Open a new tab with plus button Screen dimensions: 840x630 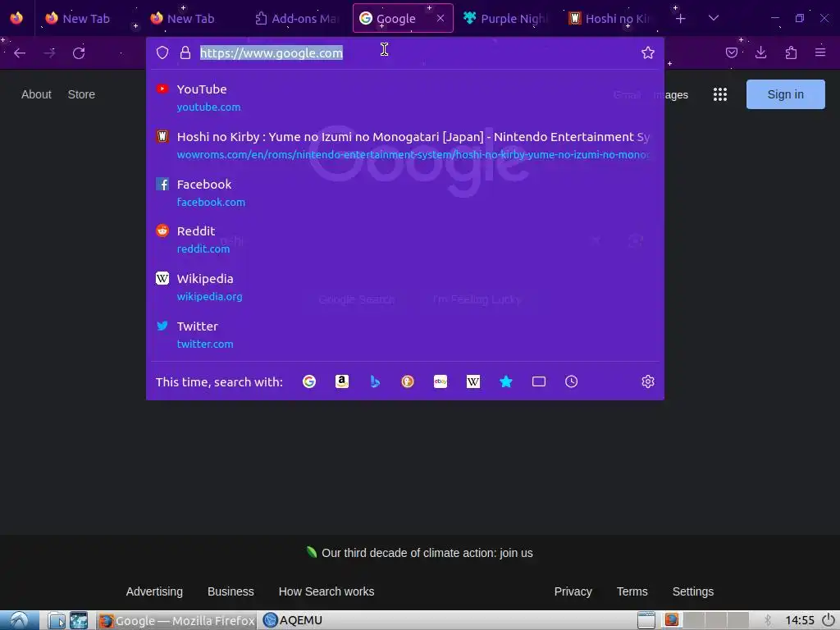(680, 19)
